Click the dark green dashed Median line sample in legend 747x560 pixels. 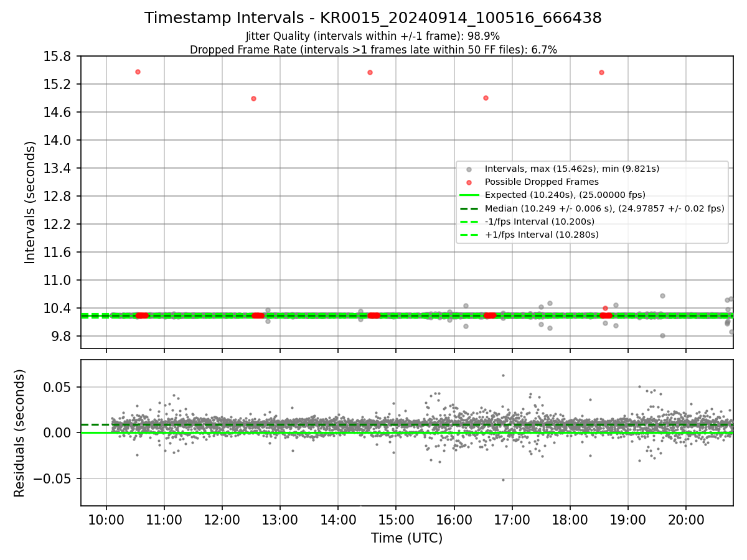click(x=469, y=208)
